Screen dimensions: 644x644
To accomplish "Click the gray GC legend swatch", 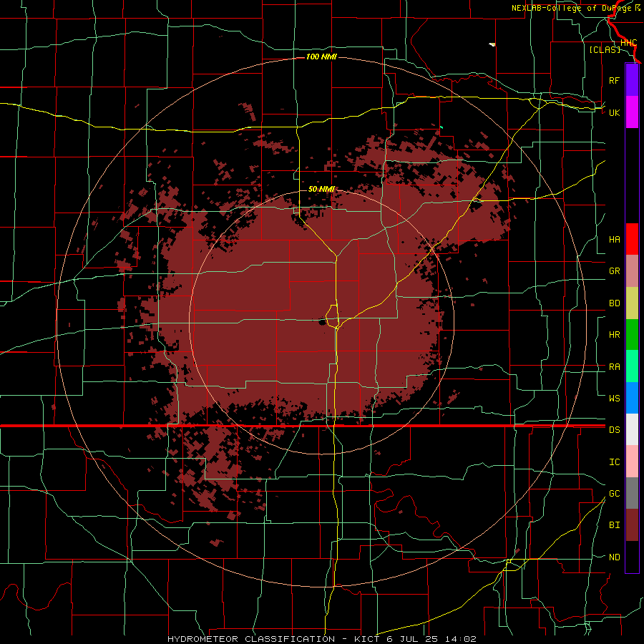I will point(632,493).
